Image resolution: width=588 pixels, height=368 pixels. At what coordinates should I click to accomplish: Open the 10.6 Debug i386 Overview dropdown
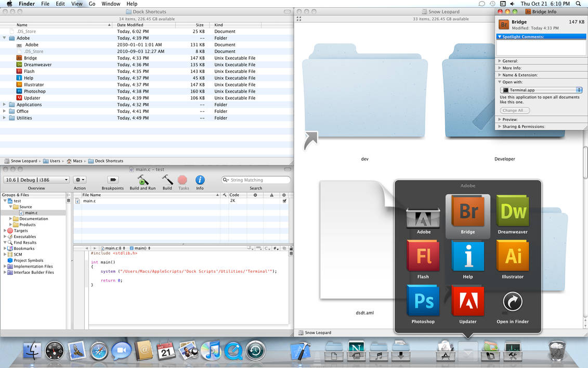[x=36, y=180]
